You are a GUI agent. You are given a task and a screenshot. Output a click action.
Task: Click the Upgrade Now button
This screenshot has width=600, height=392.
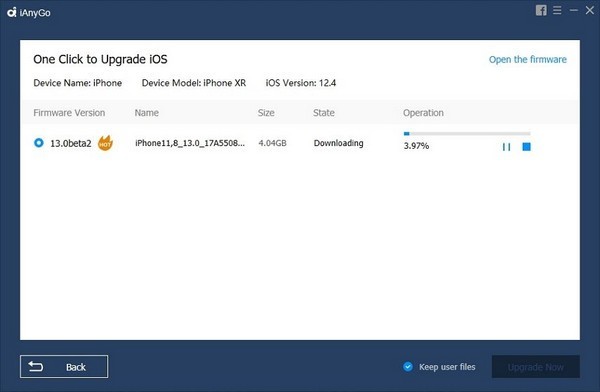coord(536,367)
